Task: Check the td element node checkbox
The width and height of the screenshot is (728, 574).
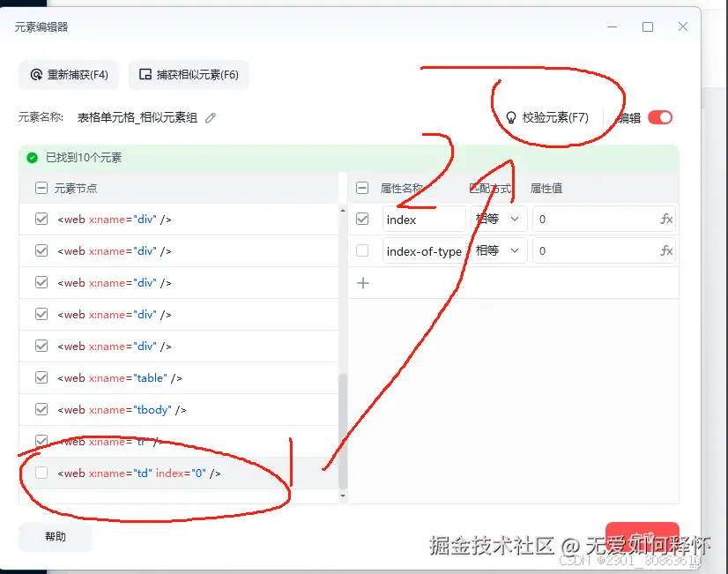Action: [x=41, y=473]
